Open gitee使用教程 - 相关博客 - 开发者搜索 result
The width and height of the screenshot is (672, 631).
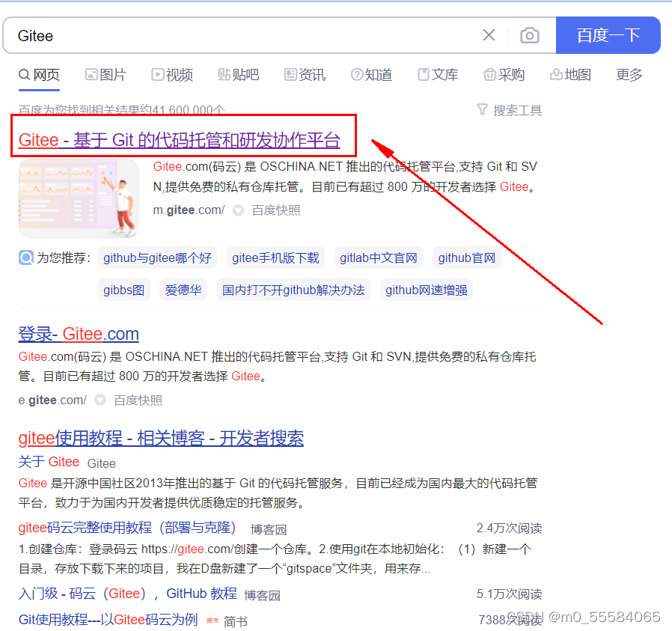tap(161, 438)
